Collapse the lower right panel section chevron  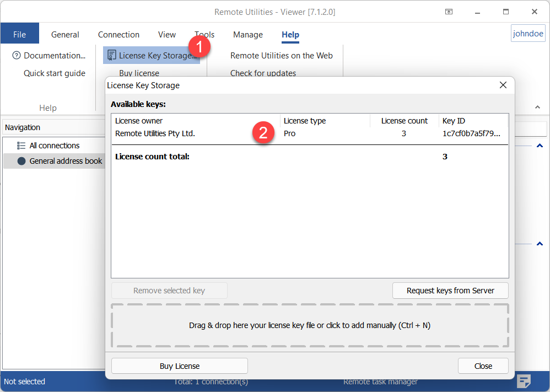(540, 244)
